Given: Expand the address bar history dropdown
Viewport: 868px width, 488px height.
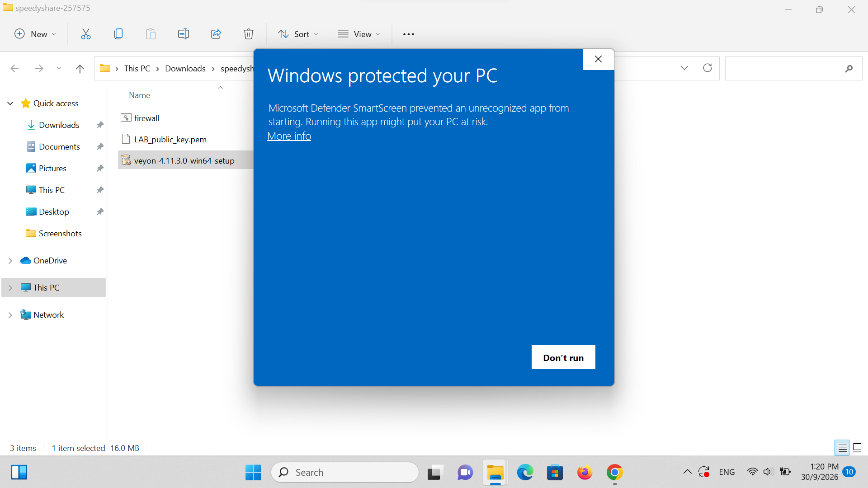Looking at the screenshot, I should click(684, 68).
